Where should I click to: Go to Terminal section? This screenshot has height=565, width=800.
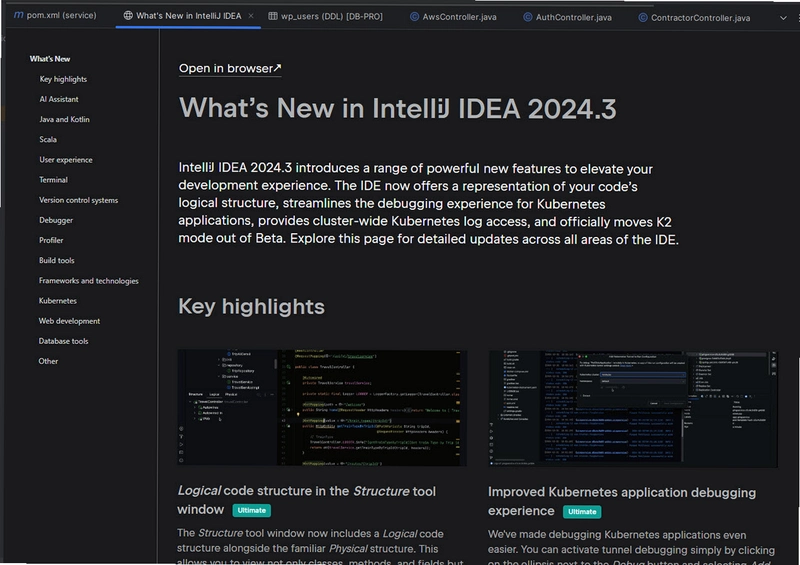point(53,180)
